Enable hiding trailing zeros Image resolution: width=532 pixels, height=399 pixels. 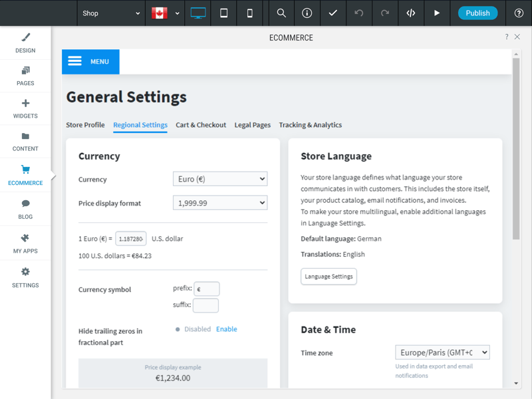click(x=226, y=329)
